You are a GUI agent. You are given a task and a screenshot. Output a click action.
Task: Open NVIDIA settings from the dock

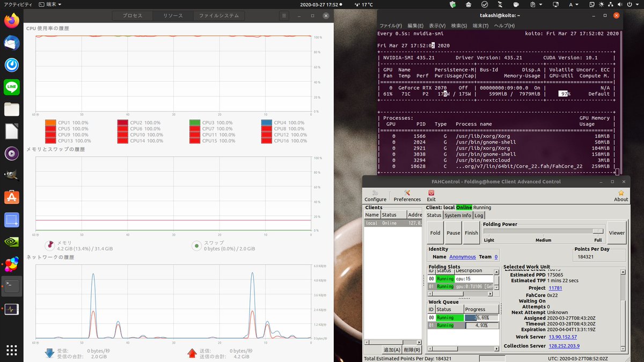(x=12, y=242)
